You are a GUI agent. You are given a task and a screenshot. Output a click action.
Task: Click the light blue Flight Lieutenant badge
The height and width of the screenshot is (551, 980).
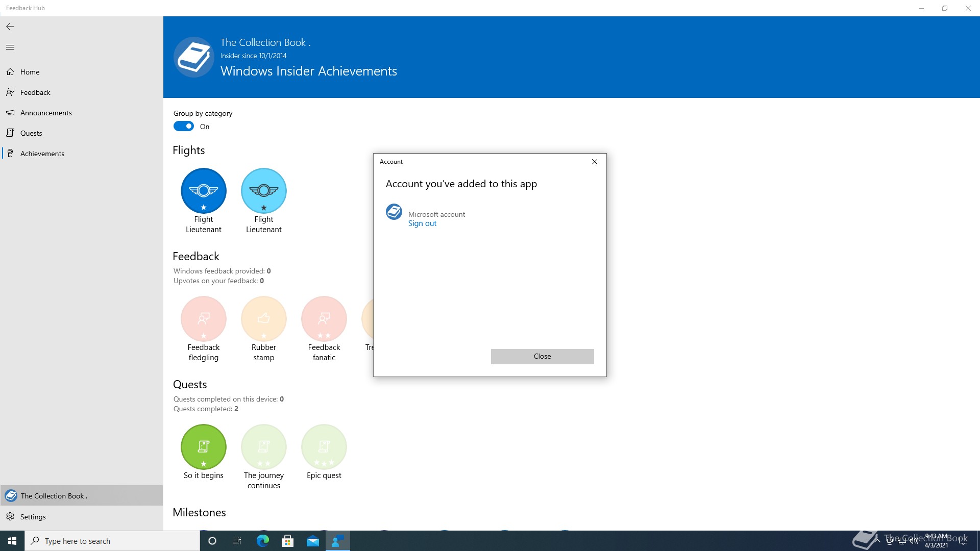coord(263,191)
